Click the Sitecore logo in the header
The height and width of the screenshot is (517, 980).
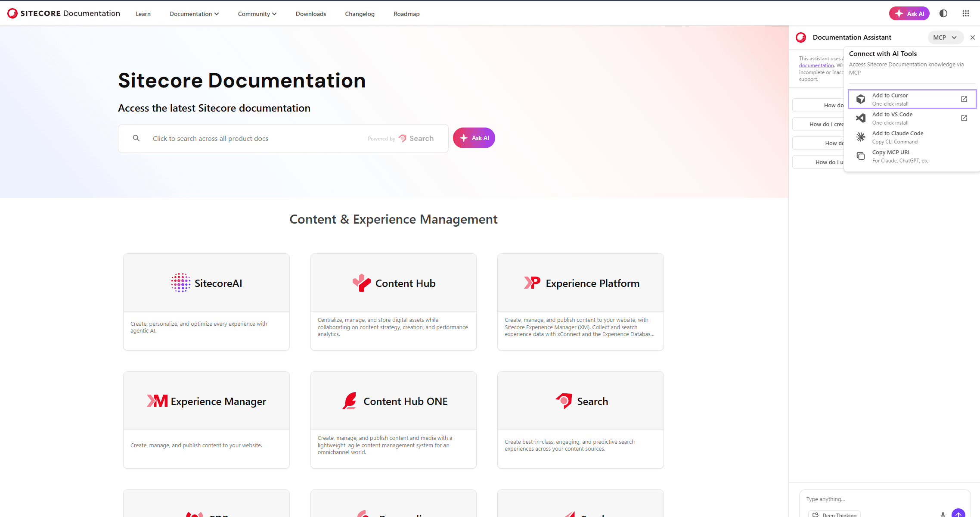click(x=64, y=13)
